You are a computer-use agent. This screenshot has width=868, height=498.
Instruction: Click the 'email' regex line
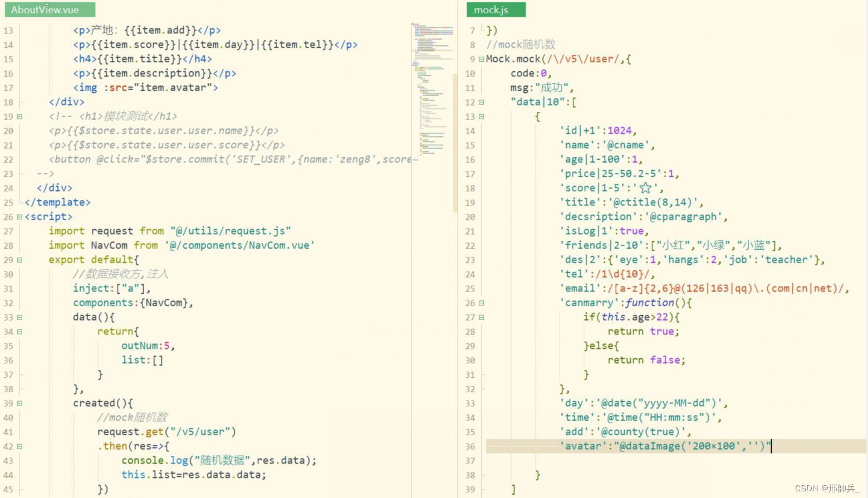(704, 288)
